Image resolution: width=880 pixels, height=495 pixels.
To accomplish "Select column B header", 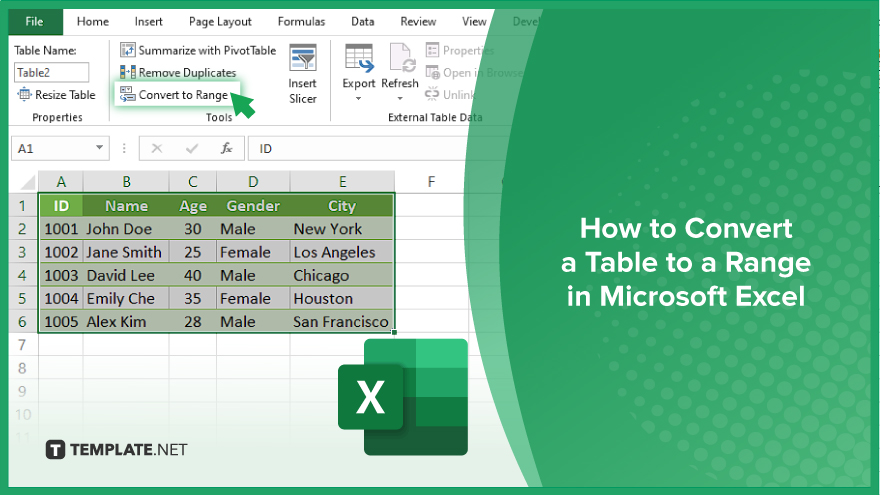I will click(x=126, y=182).
